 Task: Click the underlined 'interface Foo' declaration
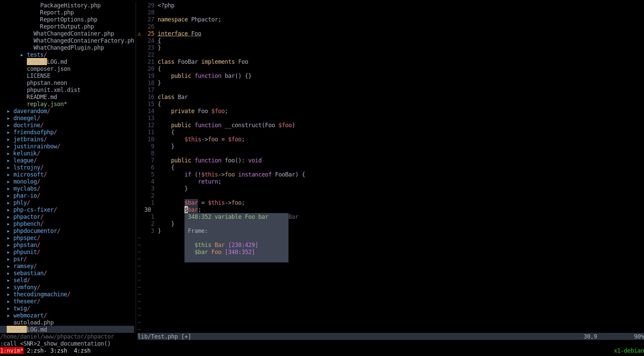179,34
